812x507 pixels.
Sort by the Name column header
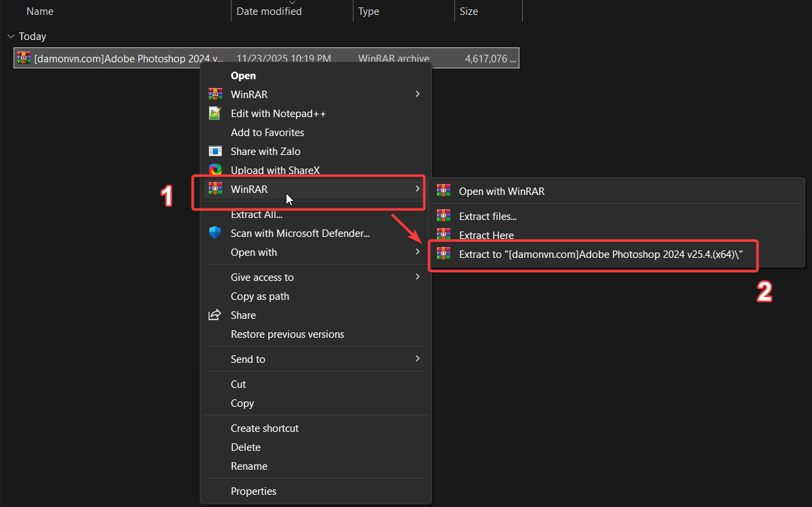(40, 12)
